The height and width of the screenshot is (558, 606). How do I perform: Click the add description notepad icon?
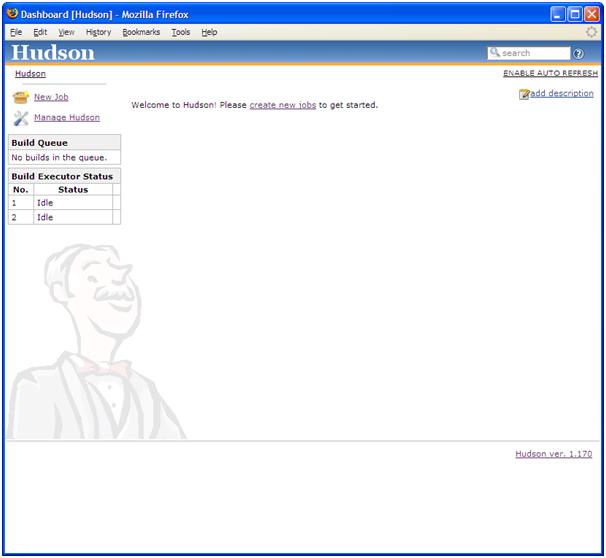point(524,94)
